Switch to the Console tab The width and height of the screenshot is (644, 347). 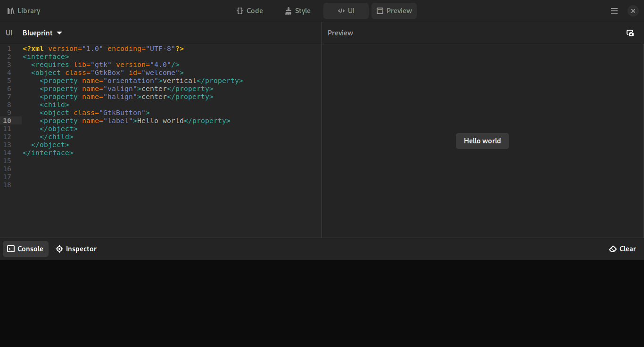coord(25,248)
